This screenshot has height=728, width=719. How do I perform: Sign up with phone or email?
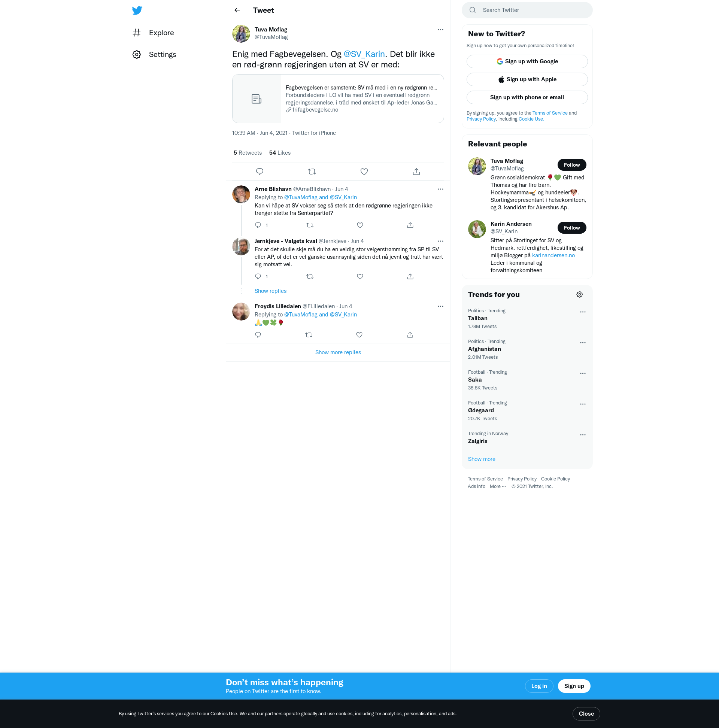click(527, 98)
